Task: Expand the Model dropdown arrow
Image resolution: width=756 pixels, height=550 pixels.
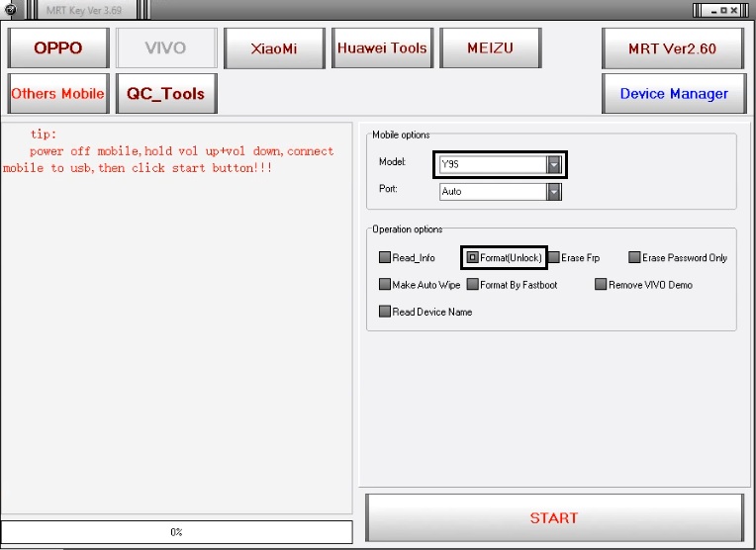Action: point(554,164)
